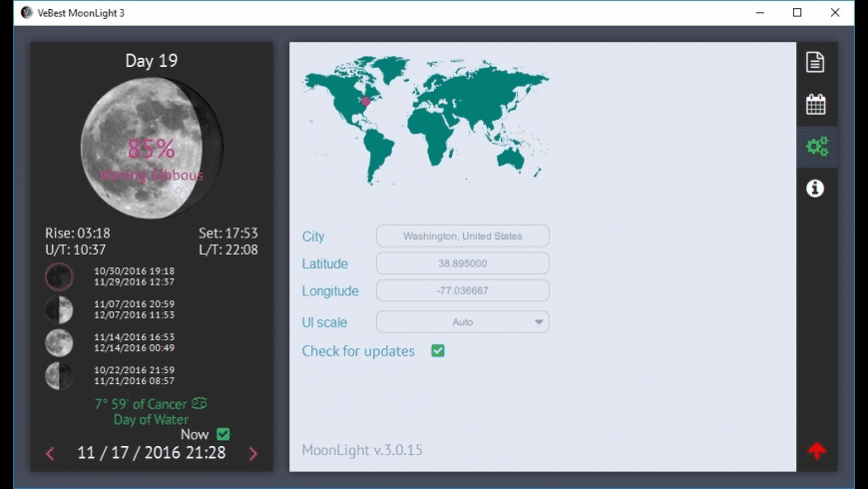Click the date 12/07/2016 11:53
Screen dimensions: 868x489
point(134,315)
